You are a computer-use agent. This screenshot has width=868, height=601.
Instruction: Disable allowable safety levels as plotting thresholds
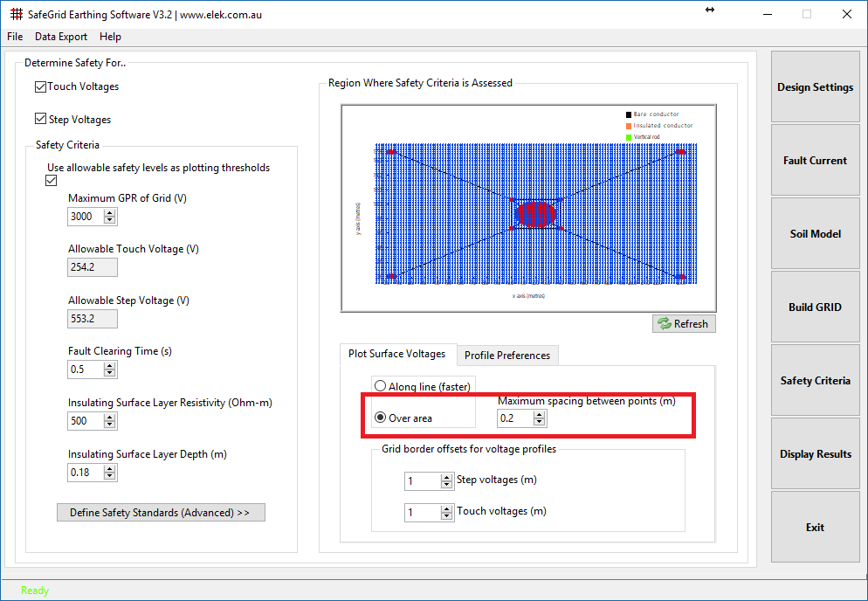pyautogui.click(x=51, y=180)
